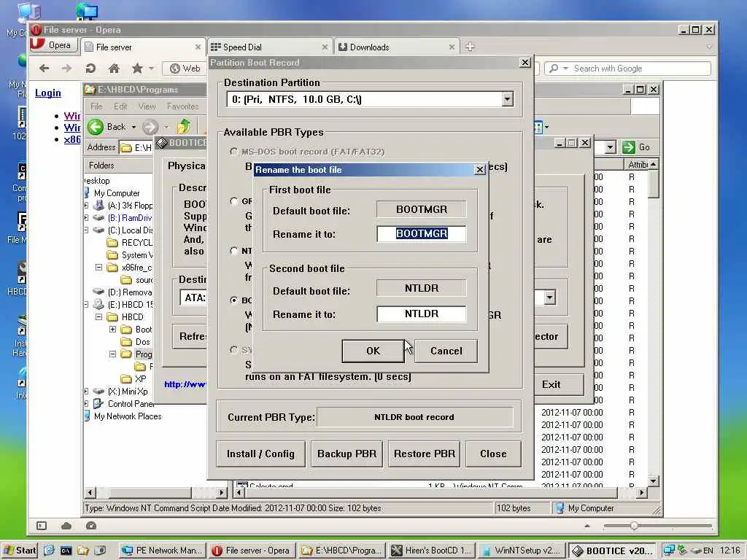Collapse the x86fre folder node
747x560 pixels.
click(x=98, y=267)
